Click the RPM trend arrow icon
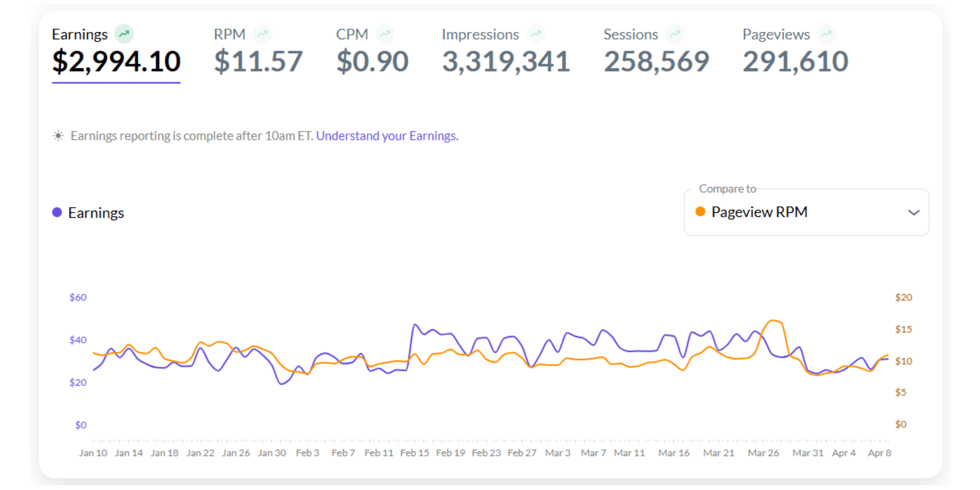 (263, 33)
